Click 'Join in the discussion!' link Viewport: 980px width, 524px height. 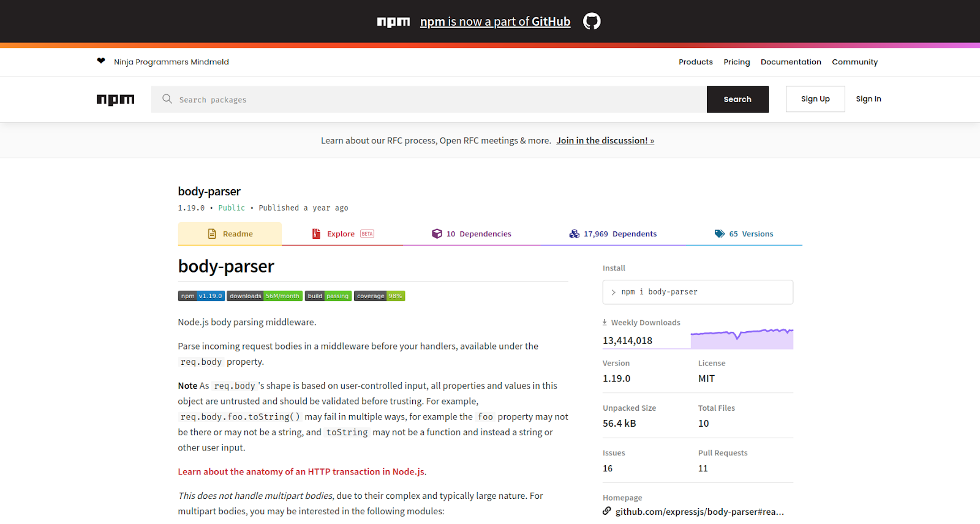click(605, 141)
